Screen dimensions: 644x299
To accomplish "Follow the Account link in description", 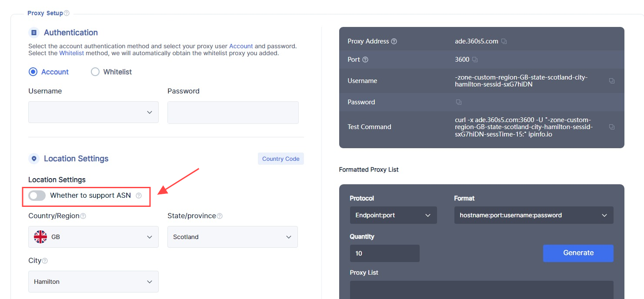I will [x=241, y=46].
